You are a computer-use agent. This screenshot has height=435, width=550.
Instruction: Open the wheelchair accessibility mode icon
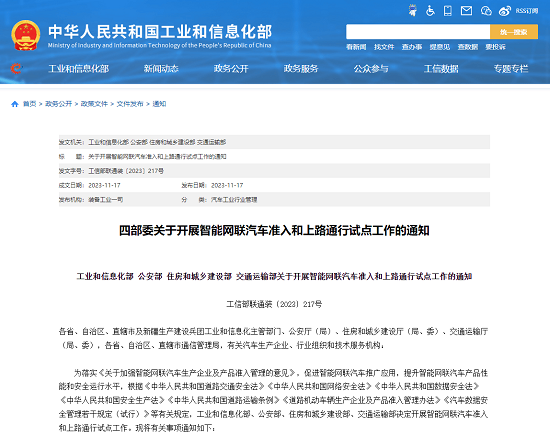tap(430, 11)
